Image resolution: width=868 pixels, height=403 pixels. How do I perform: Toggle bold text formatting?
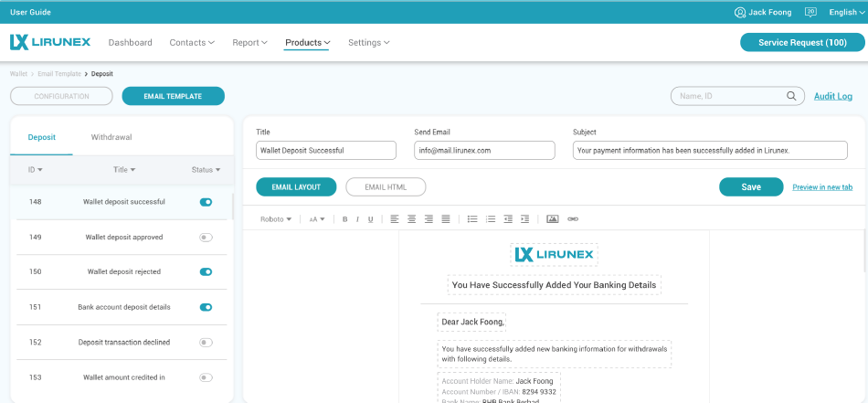(344, 219)
